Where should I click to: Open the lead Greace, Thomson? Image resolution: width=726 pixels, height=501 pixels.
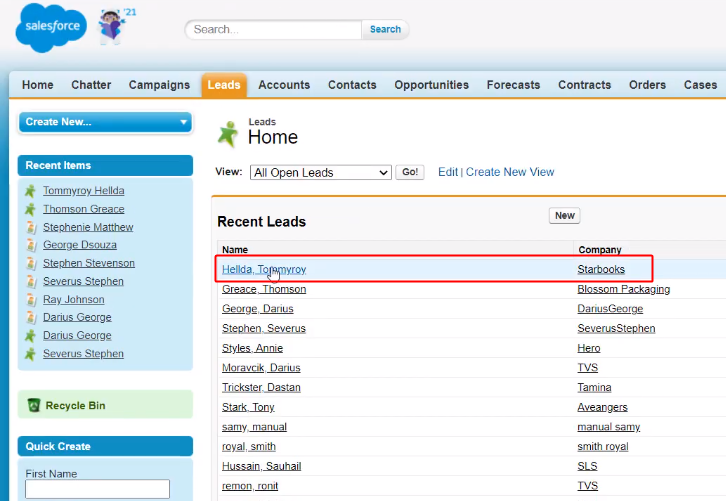click(x=264, y=289)
